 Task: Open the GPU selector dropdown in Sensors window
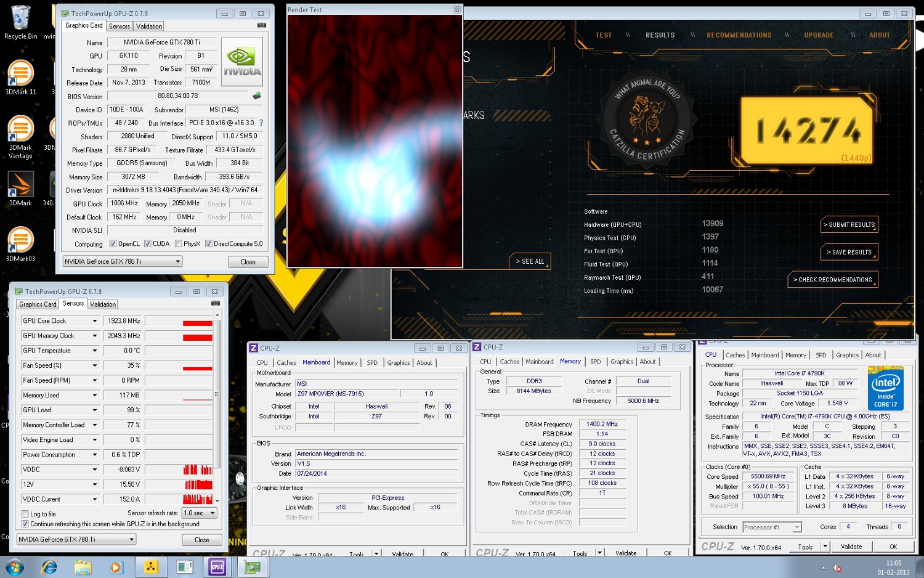point(76,539)
